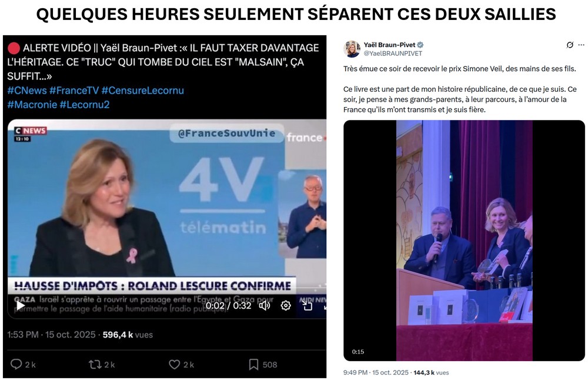588x380 pixels.
Task: Click the picture-in-picture video icon
Action: (308, 306)
